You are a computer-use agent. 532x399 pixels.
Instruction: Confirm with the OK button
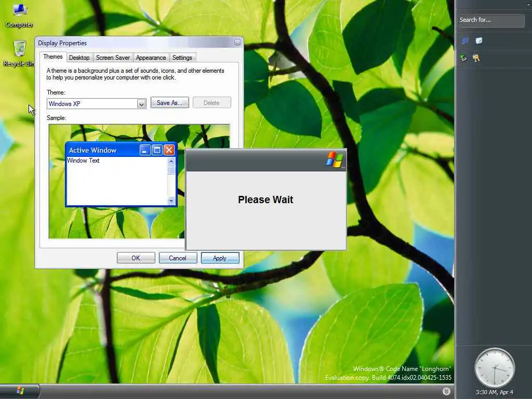[x=136, y=258]
